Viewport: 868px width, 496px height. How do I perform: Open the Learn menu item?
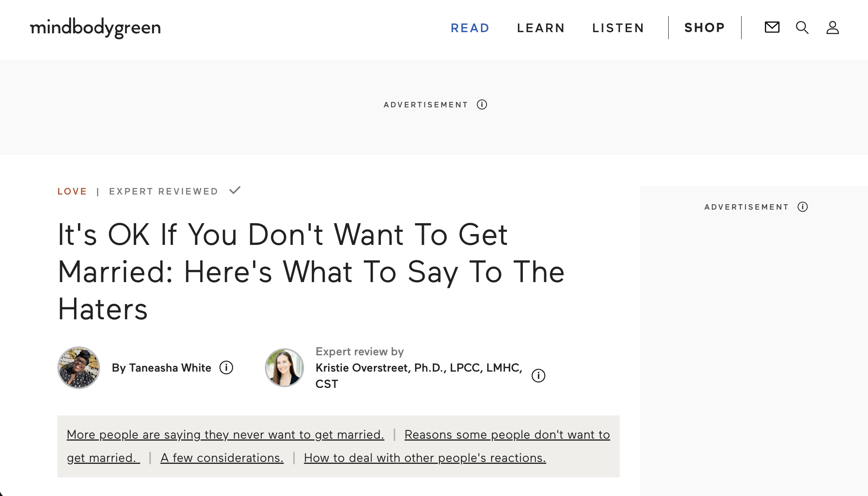[x=541, y=28]
